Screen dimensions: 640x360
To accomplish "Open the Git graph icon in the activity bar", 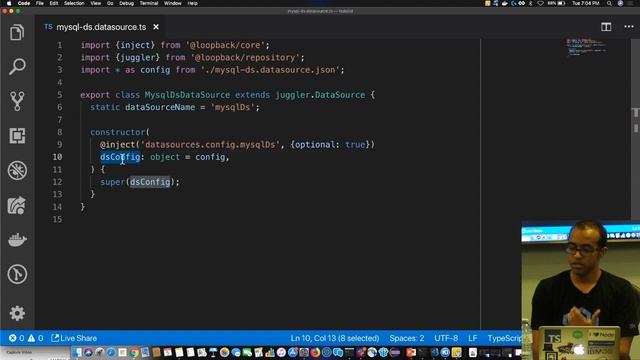I will click(17, 274).
